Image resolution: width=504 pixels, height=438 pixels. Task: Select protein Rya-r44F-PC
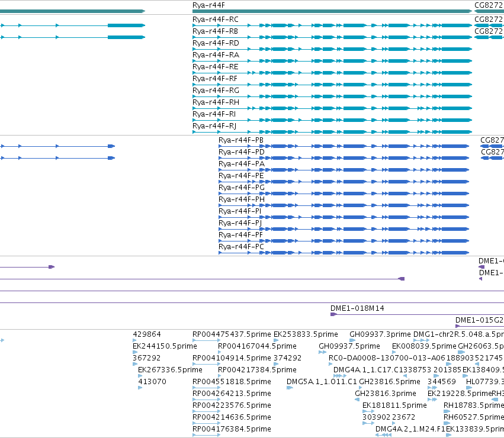(241, 247)
